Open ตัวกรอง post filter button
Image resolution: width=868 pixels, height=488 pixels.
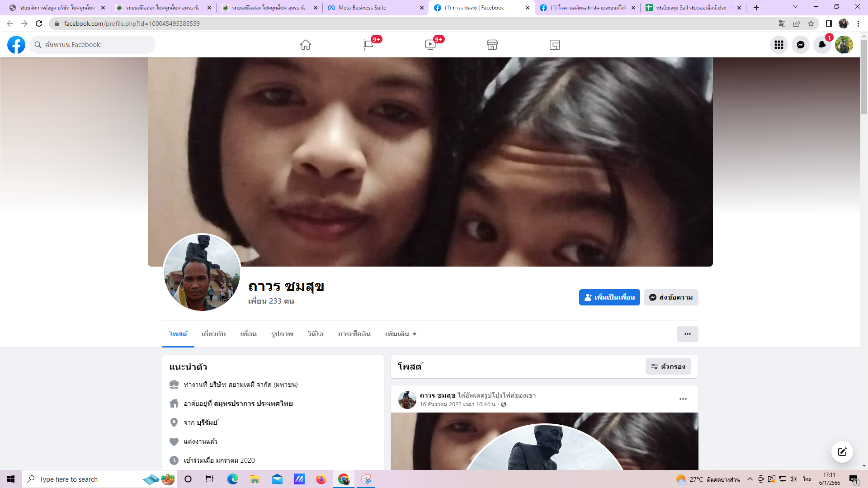point(668,366)
